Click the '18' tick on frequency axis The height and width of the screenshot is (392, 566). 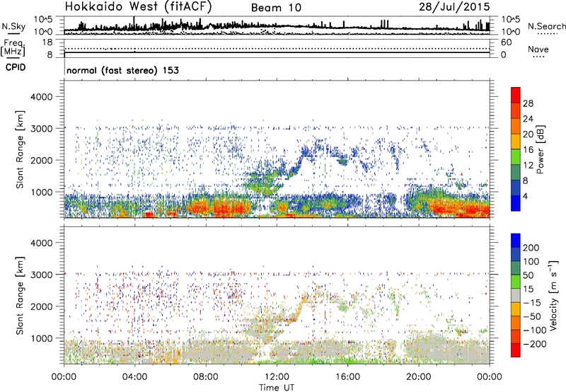[x=47, y=42]
